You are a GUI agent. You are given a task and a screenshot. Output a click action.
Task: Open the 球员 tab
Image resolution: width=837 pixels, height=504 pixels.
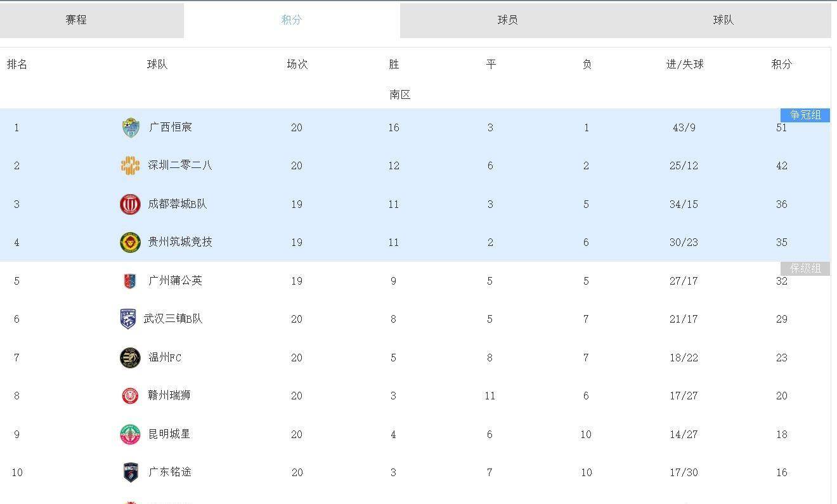coord(507,20)
